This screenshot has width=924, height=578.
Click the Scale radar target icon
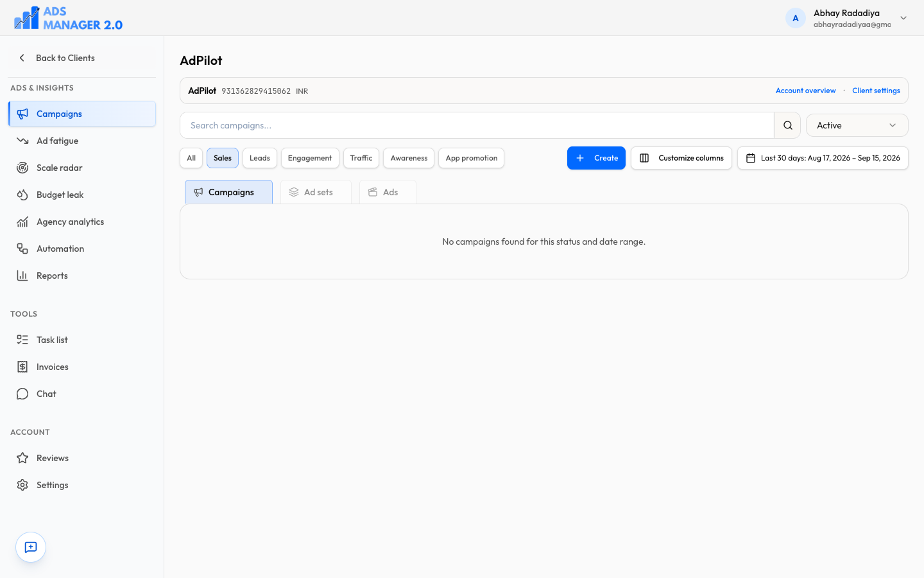[x=22, y=168]
